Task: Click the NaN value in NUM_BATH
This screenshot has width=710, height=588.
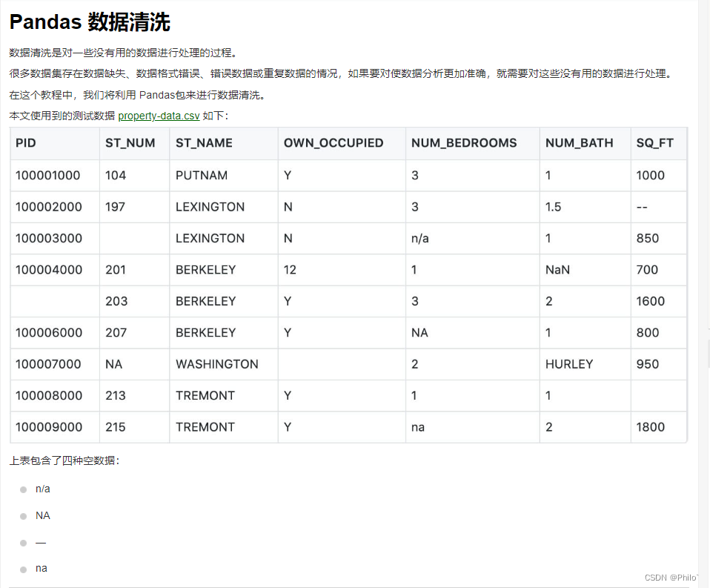Action: [x=585, y=270]
